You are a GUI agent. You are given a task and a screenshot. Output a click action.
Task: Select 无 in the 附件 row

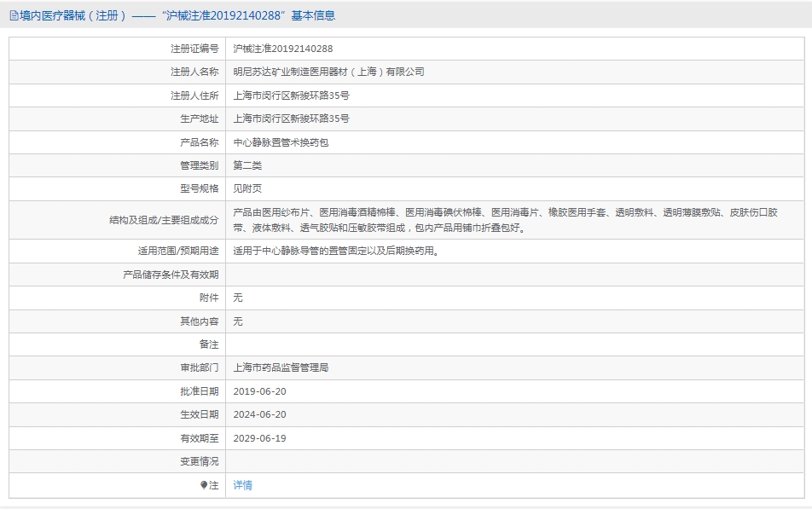point(238,298)
